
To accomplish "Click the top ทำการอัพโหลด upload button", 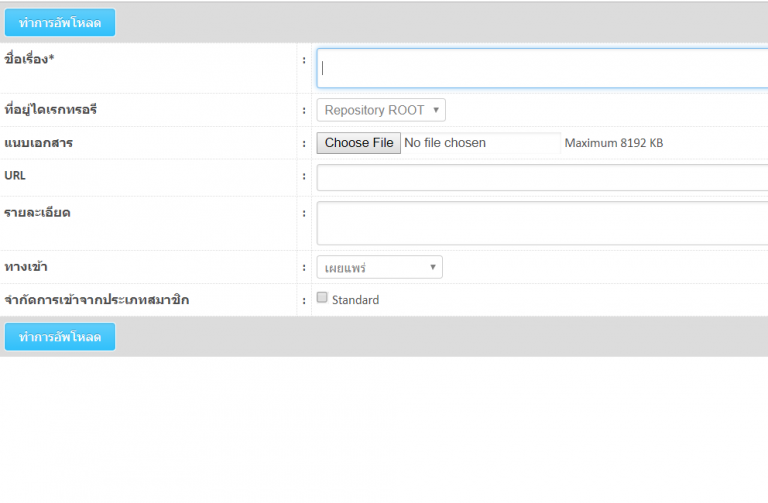I will [60, 22].
